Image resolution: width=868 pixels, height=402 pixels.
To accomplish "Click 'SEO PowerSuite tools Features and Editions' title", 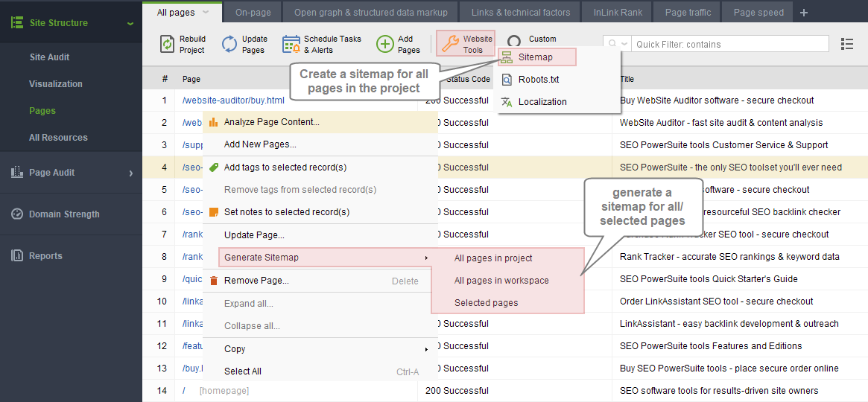I will point(711,345).
